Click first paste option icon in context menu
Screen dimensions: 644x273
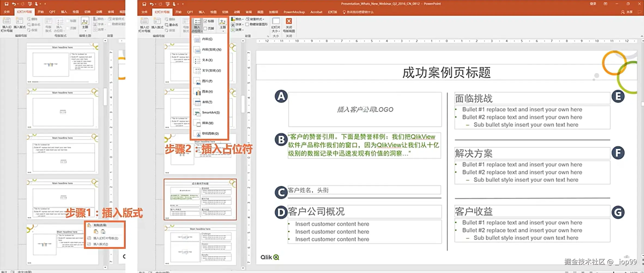(96, 232)
